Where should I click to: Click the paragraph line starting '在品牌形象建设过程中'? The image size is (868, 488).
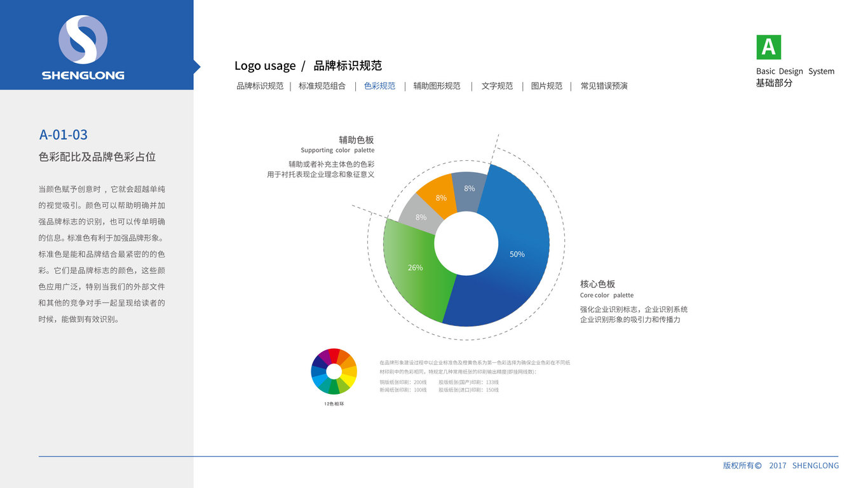click(475, 362)
